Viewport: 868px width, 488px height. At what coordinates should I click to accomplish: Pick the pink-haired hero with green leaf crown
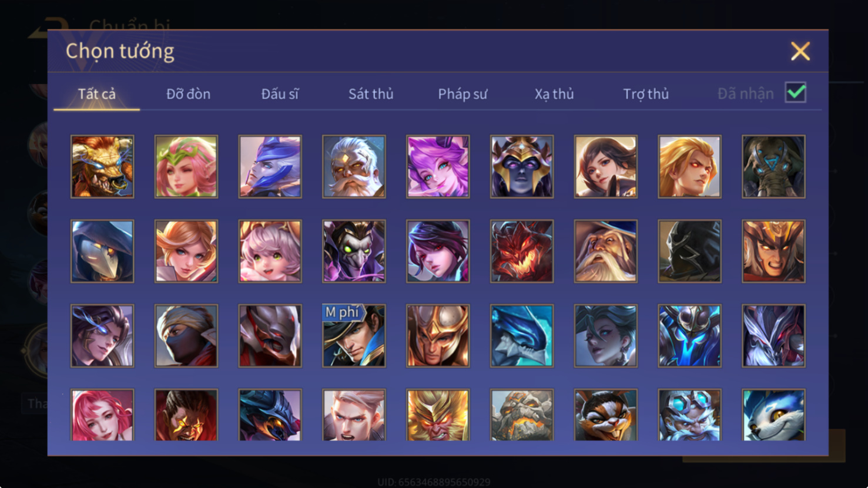pyautogui.click(x=186, y=167)
